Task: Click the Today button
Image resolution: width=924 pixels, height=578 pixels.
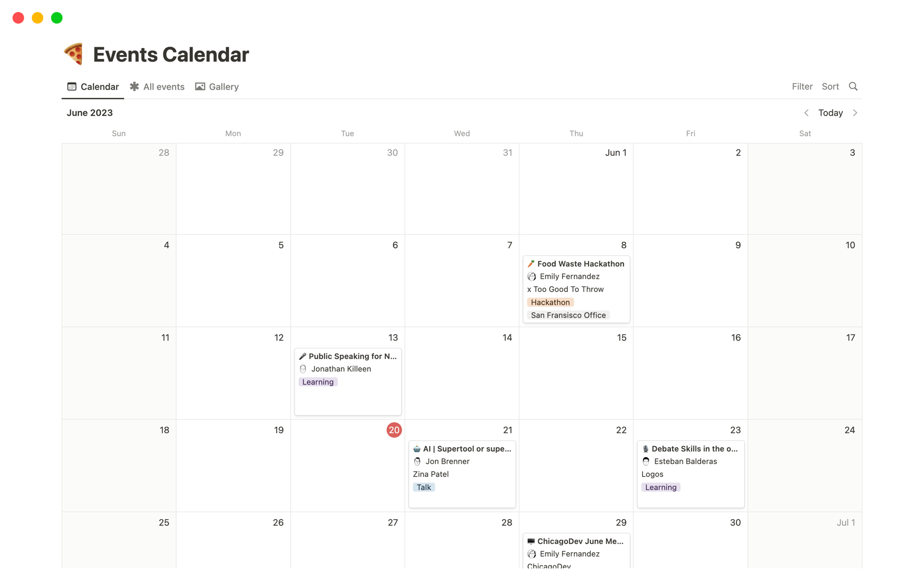Action: (x=830, y=113)
